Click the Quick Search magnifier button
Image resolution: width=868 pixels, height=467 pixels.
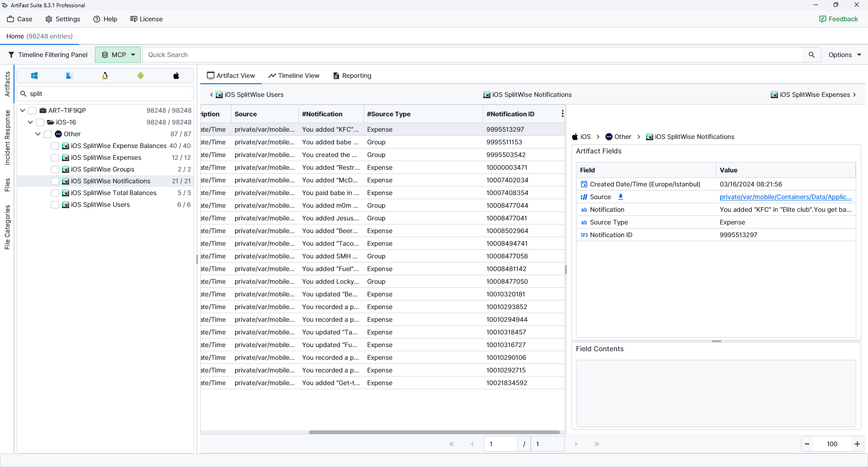(x=812, y=55)
